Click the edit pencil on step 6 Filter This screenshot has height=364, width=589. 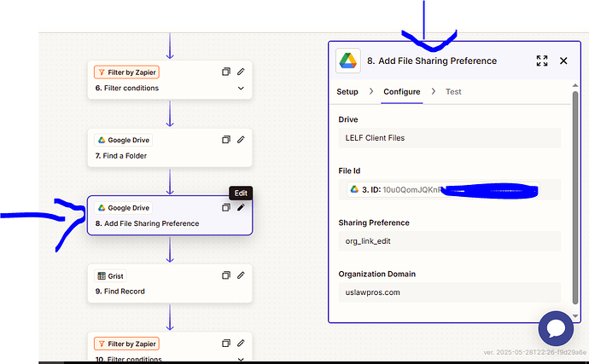pyautogui.click(x=241, y=72)
